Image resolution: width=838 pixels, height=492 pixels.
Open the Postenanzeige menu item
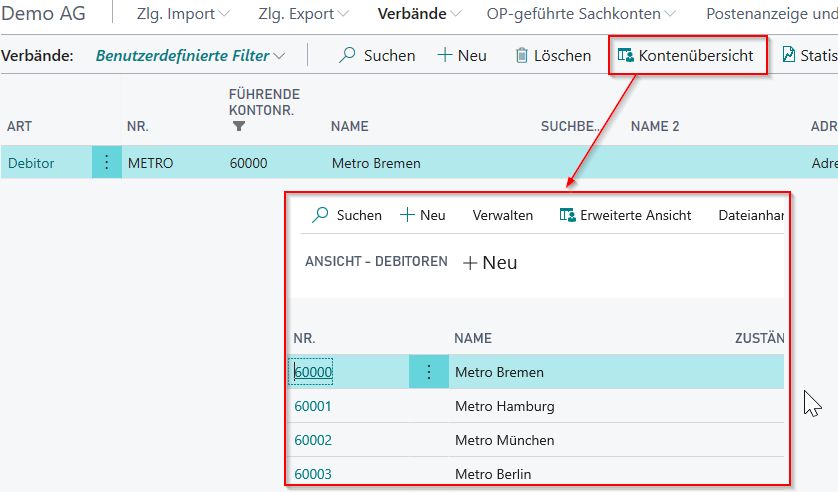coord(772,14)
